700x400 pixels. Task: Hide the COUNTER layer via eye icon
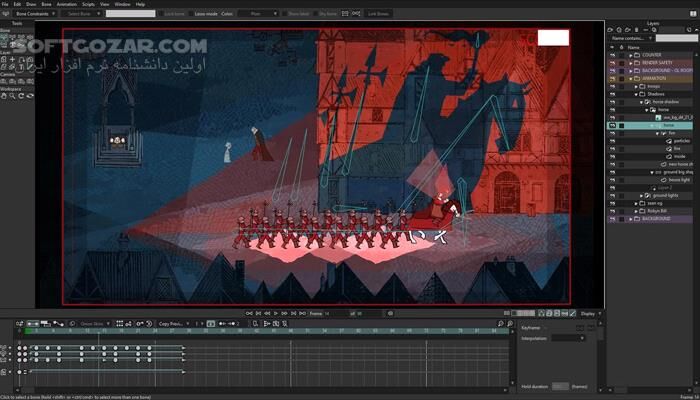coord(612,55)
